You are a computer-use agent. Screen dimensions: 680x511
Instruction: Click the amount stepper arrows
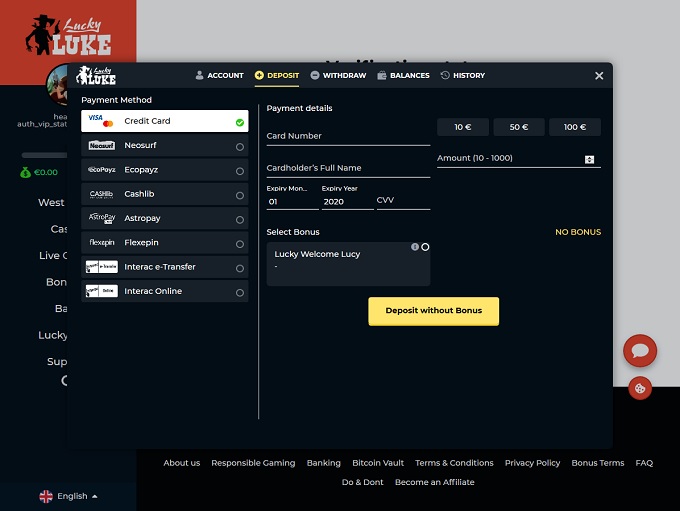[x=589, y=159]
